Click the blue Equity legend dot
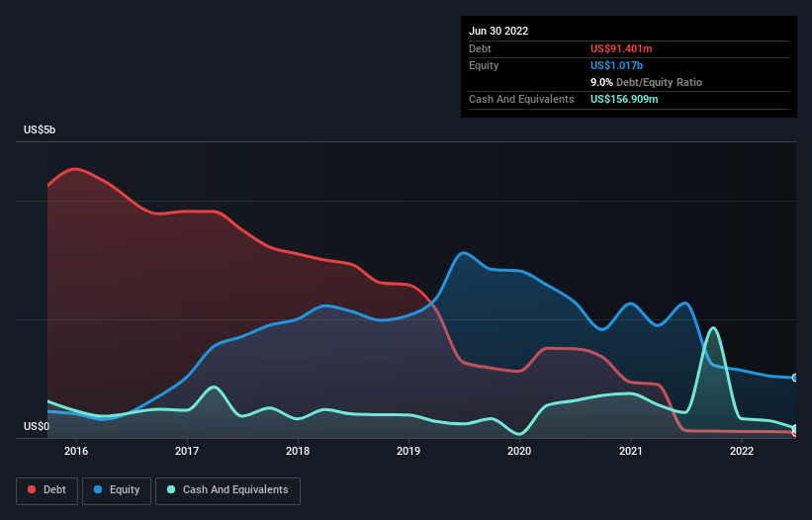812x520 pixels. 98,489
